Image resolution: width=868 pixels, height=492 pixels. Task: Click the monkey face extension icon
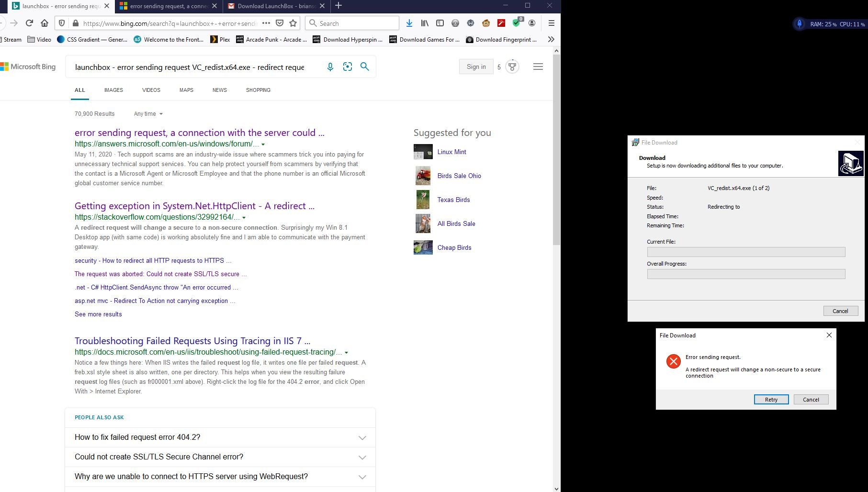[x=486, y=23]
